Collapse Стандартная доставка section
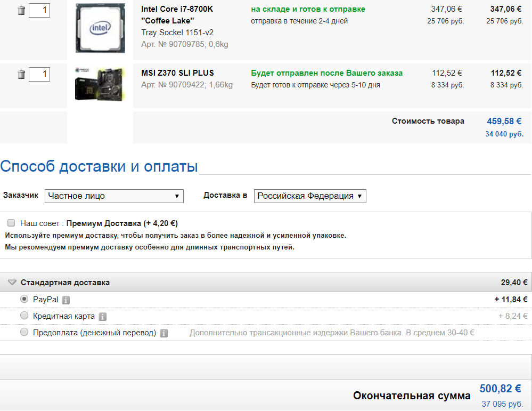 pyautogui.click(x=12, y=283)
